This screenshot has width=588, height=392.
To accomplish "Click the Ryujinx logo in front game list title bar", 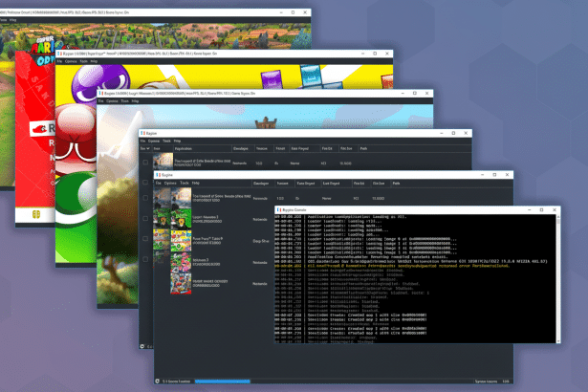I will pyautogui.click(x=159, y=175).
